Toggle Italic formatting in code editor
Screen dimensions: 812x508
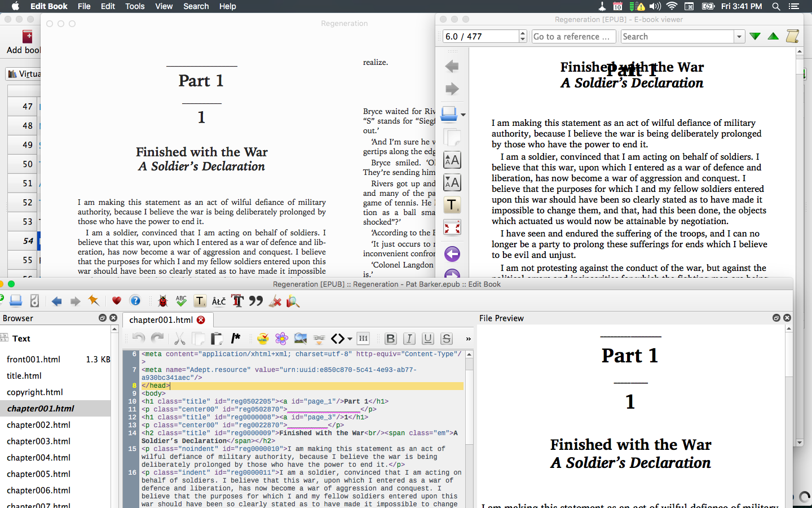(x=409, y=339)
